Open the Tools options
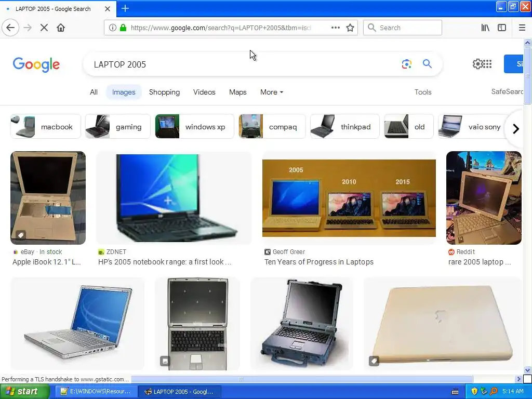Viewport: 532px width, 399px height. (x=423, y=92)
